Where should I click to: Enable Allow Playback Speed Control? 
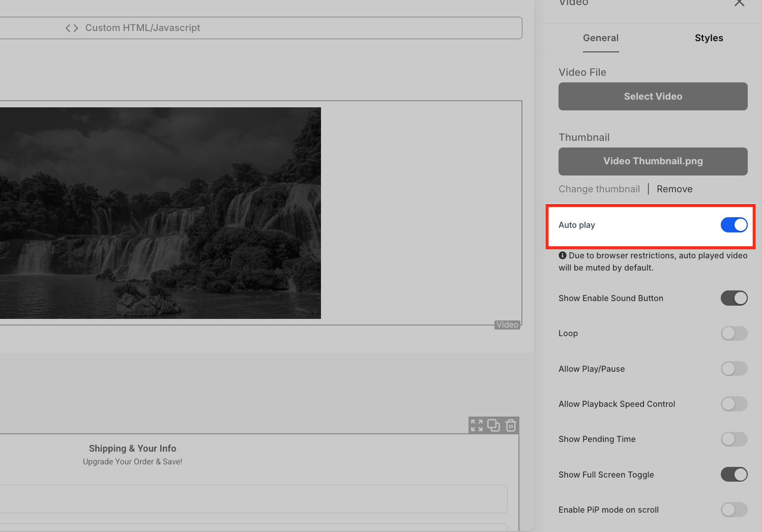[x=734, y=404]
